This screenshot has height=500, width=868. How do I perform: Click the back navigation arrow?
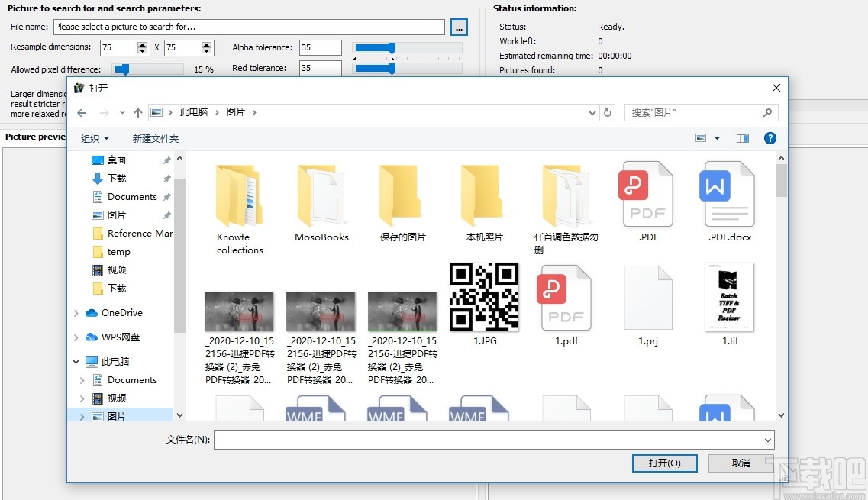click(x=82, y=112)
